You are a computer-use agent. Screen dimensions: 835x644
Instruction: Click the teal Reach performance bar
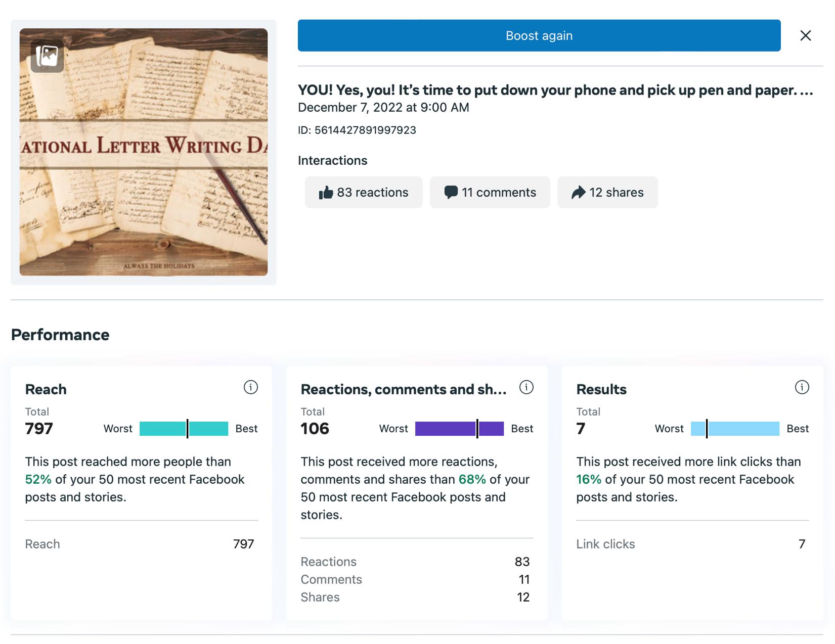(184, 429)
